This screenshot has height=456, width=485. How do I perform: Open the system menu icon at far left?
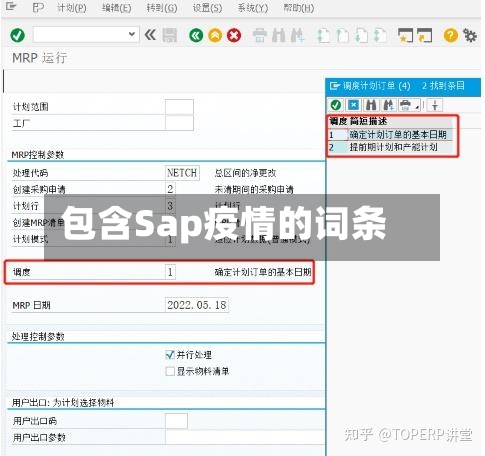click(11, 7)
